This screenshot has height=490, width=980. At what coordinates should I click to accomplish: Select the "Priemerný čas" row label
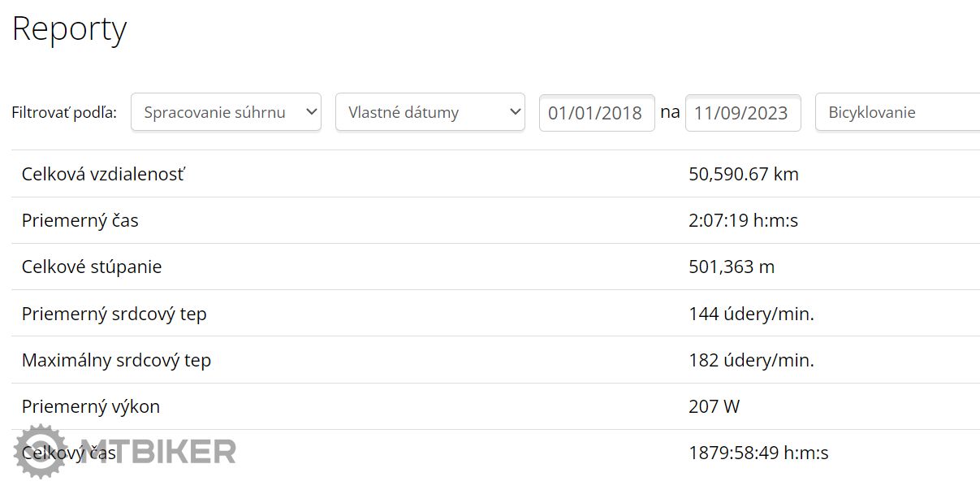tap(80, 220)
